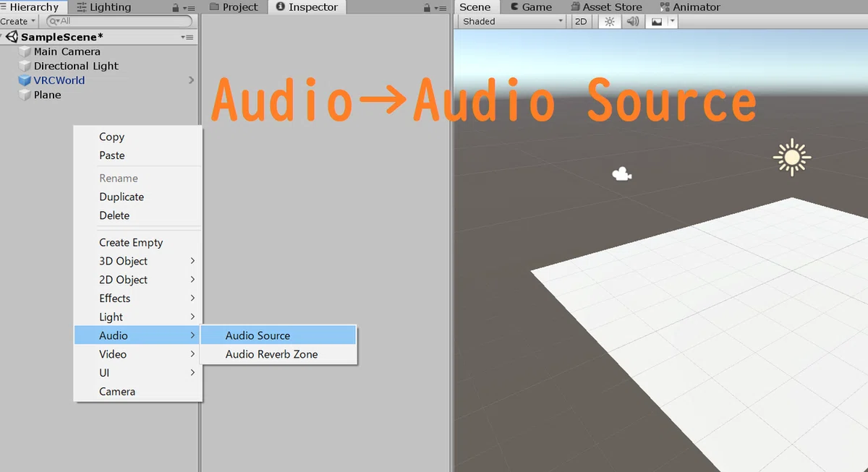Viewport: 868px width, 472px height.
Task: Click the Hierarchy panel lock icon
Action: (176, 7)
